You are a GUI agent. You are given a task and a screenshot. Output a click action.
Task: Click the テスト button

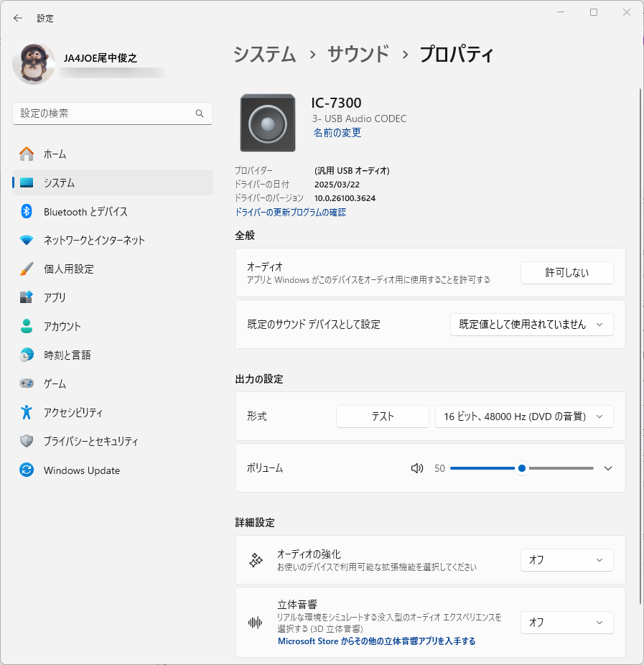(383, 417)
